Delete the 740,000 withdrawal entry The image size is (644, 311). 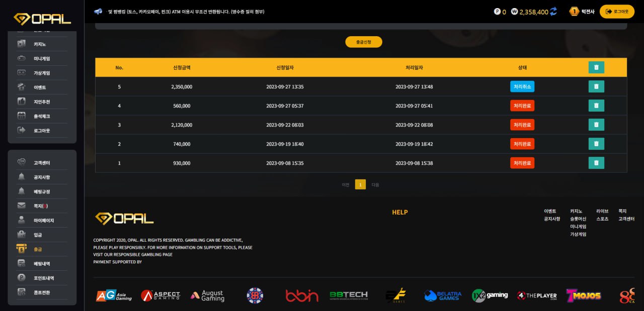click(596, 144)
